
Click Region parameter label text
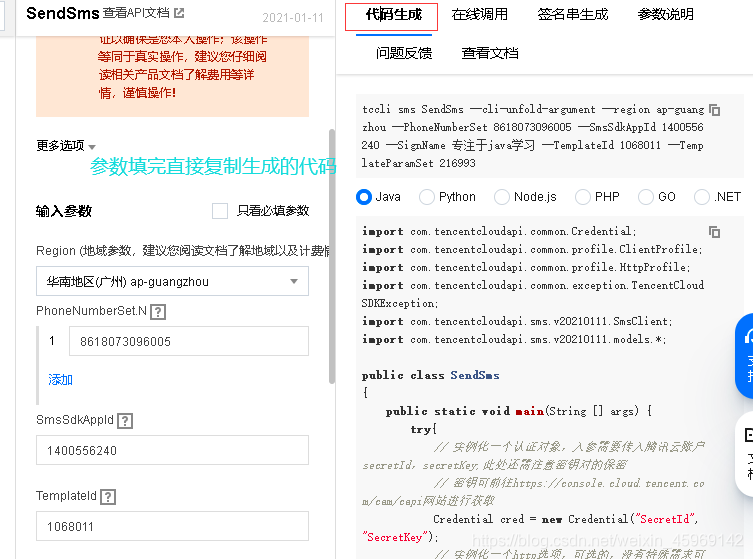pyautogui.click(x=183, y=251)
